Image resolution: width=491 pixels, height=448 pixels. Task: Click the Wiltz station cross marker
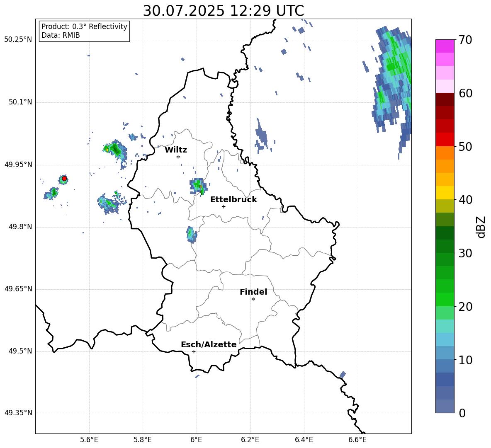pos(178,157)
